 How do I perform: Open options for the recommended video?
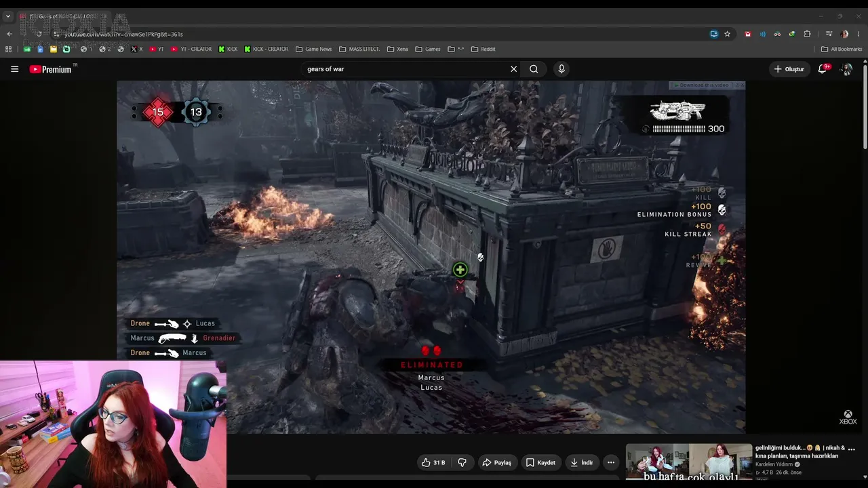click(852, 449)
